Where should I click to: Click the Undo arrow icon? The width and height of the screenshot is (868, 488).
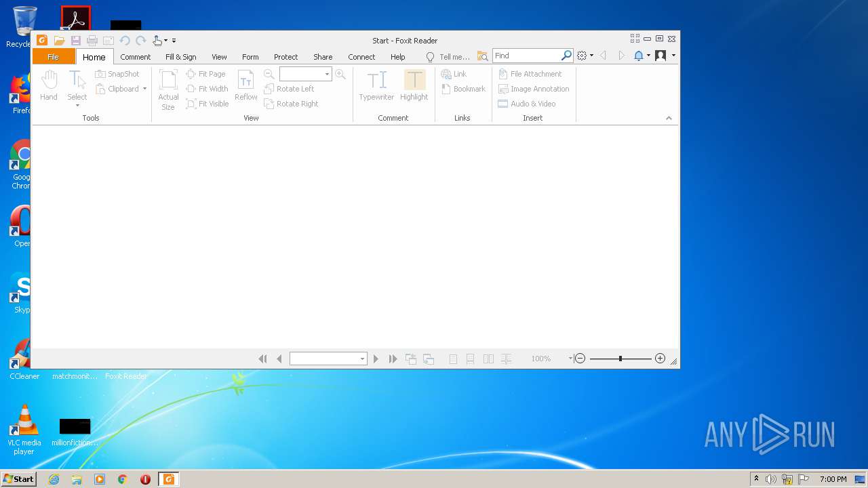(125, 41)
